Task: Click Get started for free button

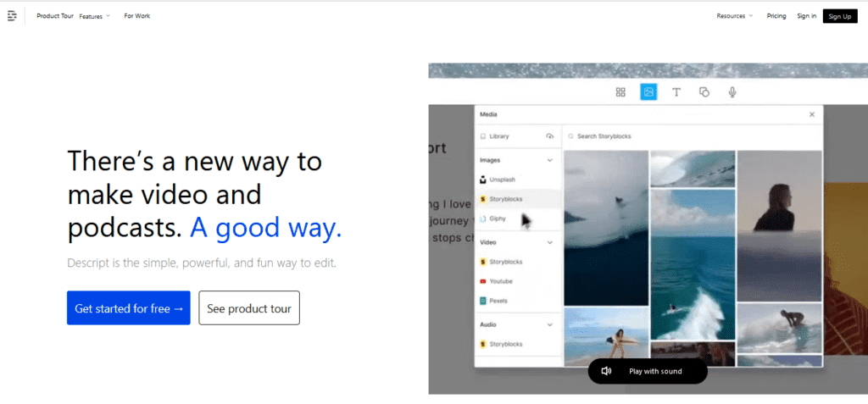Action: pyautogui.click(x=129, y=308)
